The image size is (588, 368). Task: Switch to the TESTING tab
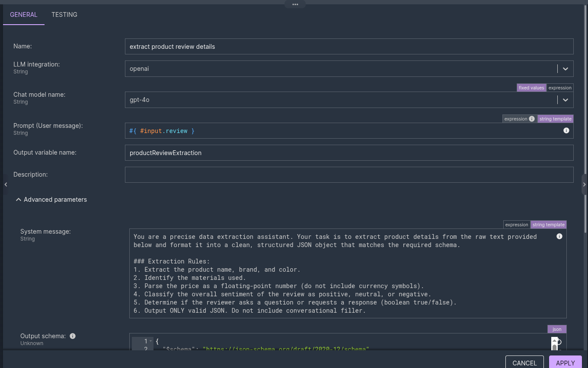click(64, 15)
